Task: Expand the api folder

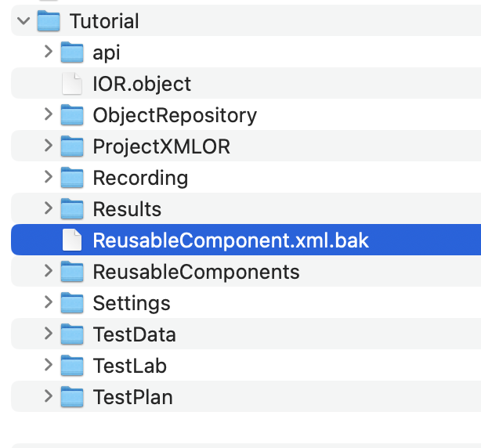Action: 49,52
